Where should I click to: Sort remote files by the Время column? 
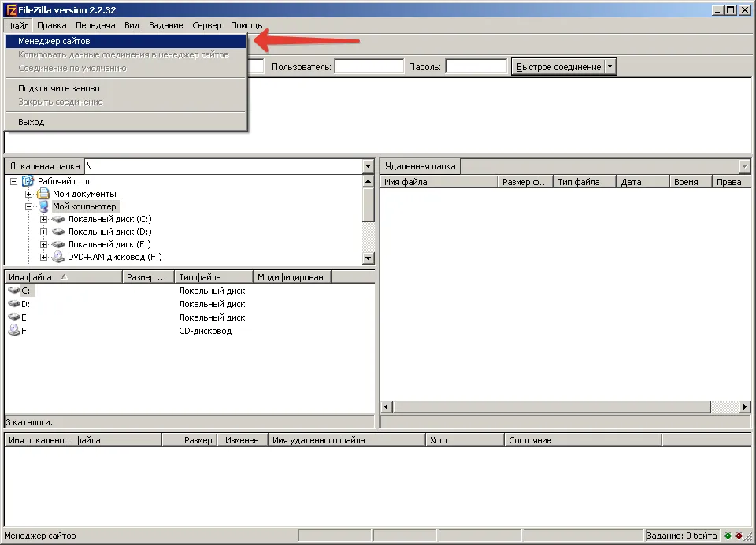(x=691, y=182)
